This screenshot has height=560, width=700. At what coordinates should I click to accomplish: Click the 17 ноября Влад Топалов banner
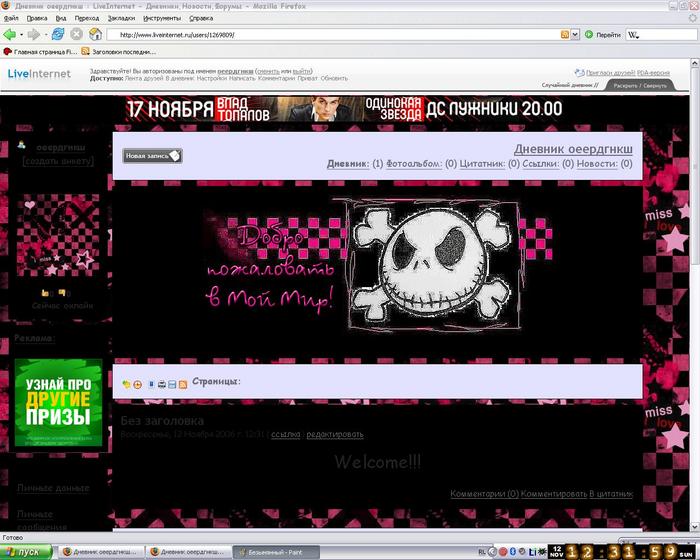(x=344, y=109)
